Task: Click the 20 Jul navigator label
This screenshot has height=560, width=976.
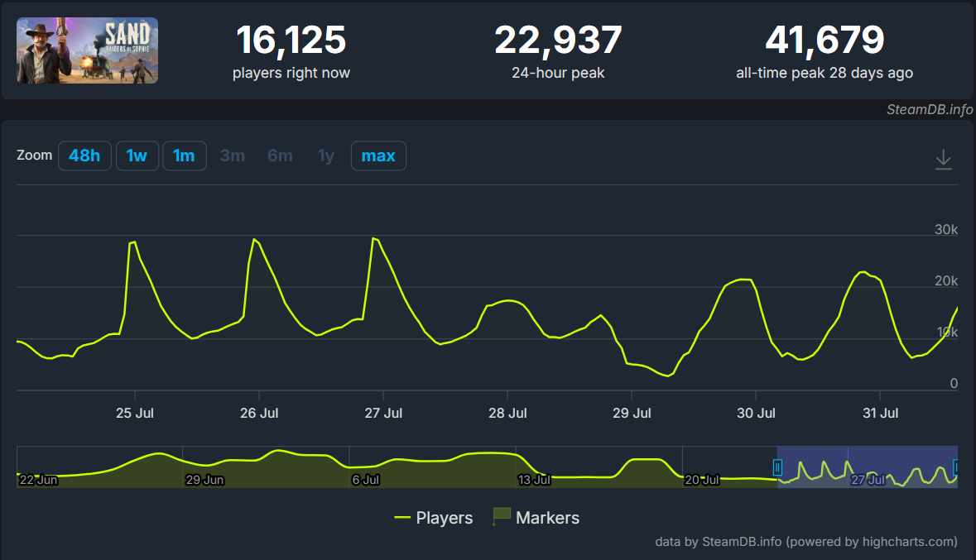Action: tap(702, 480)
